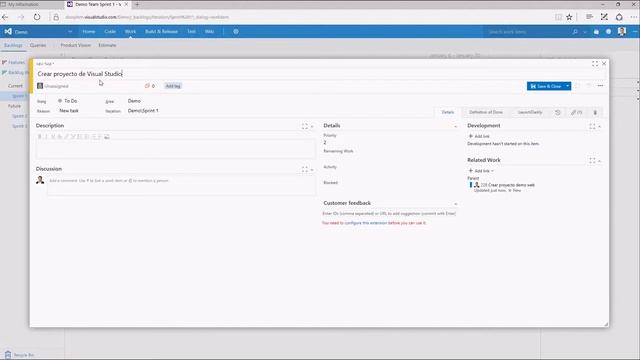Open the settings gear in blue navbar
Image resolution: width=640 pixels, height=360 pixels.
(x=236, y=31)
